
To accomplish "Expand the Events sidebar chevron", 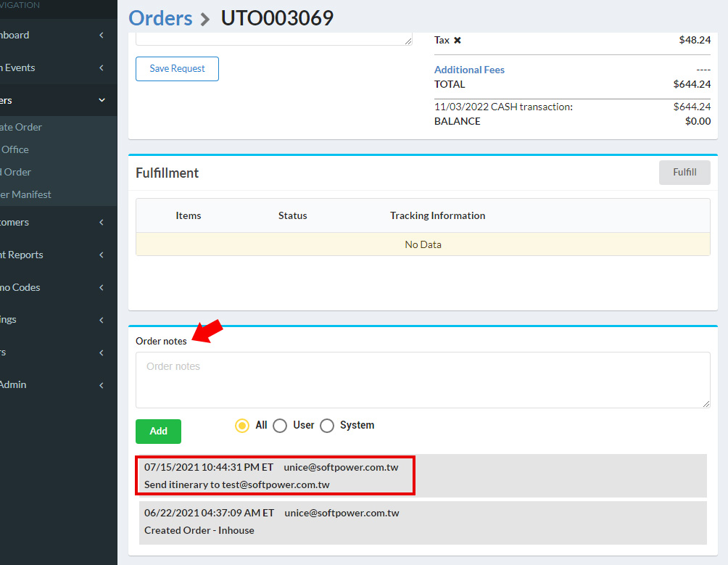I will click(x=102, y=68).
